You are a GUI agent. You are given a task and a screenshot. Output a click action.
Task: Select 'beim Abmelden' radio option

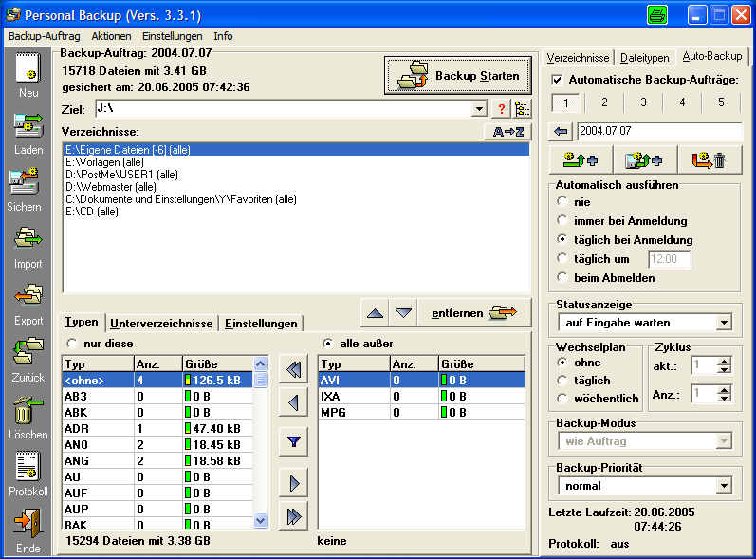[x=562, y=277]
